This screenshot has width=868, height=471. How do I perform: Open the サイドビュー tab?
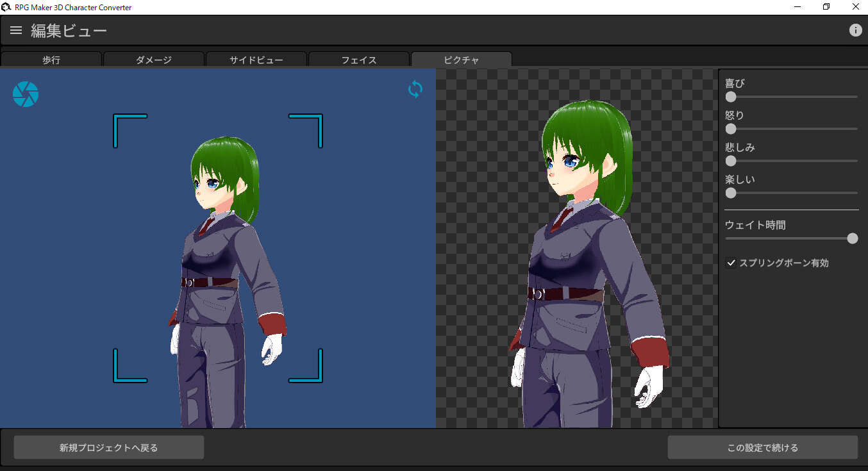256,59
